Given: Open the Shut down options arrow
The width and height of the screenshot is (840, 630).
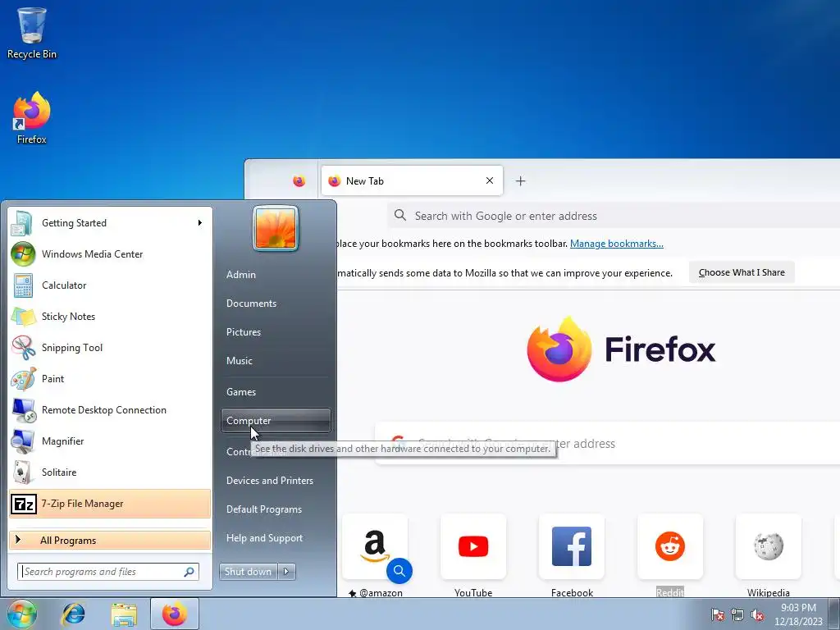Looking at the screenshot, I should 286,572.
